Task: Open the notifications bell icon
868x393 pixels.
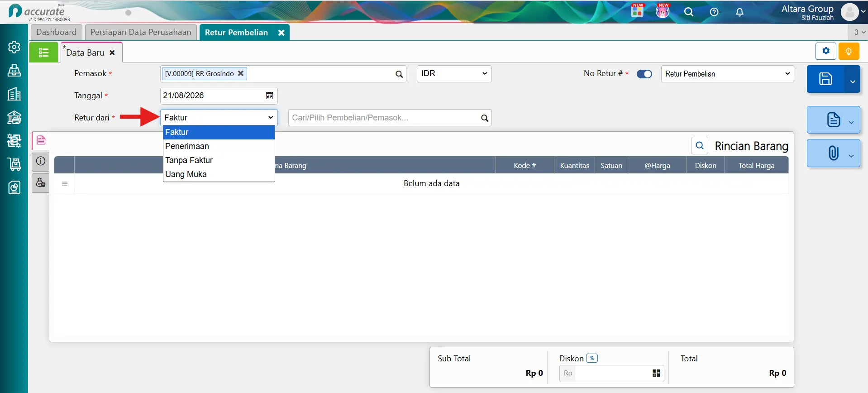Action: (739, 12)
